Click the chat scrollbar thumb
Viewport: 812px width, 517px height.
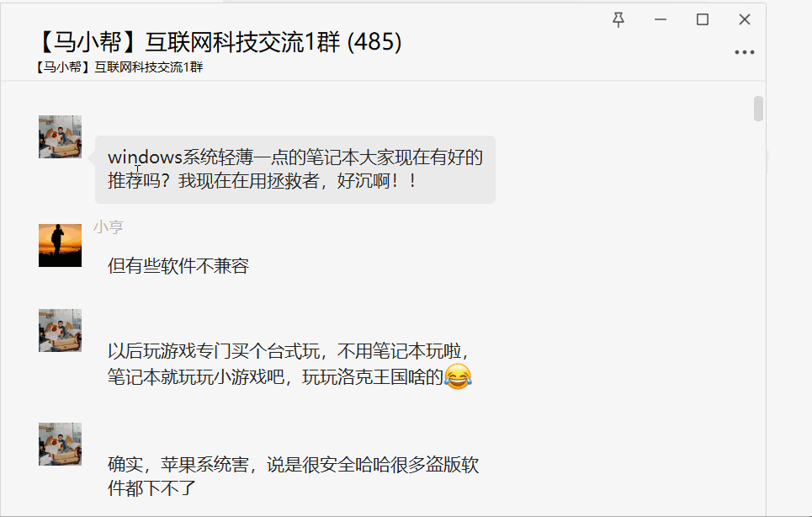pos(758,109)
